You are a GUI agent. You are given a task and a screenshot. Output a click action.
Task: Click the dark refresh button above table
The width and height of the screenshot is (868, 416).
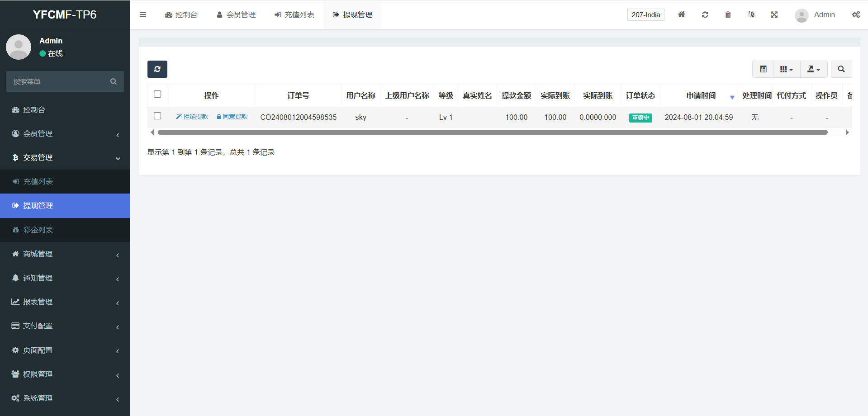[x=157, y=69]
